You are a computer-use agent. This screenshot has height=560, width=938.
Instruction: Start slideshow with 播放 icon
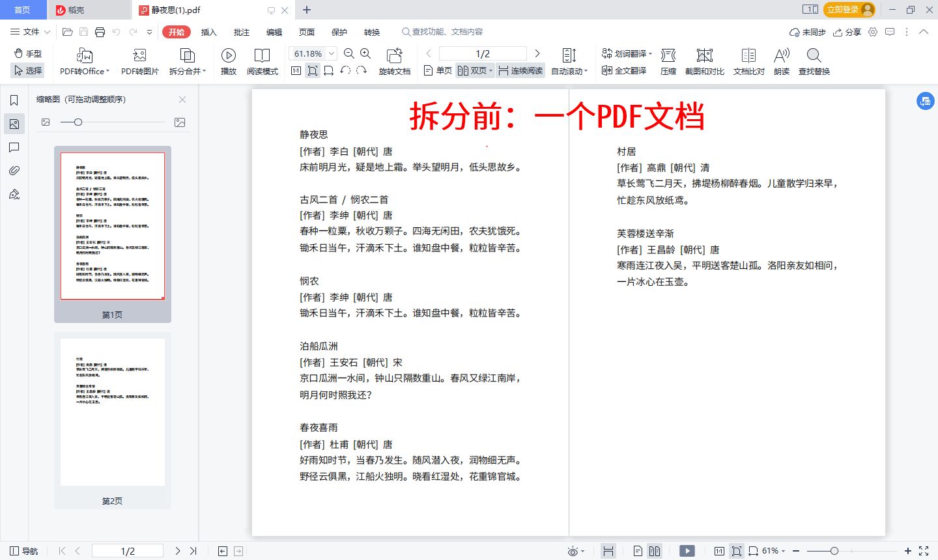(x=229, y=63)
